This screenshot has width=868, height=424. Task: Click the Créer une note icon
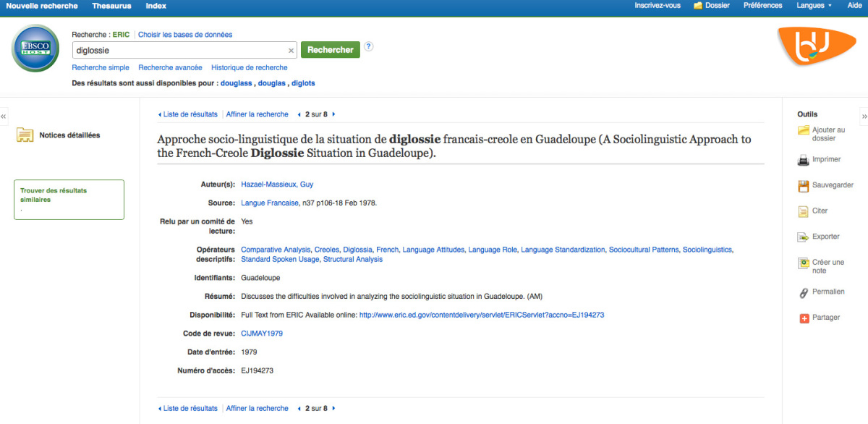point(803,263)
